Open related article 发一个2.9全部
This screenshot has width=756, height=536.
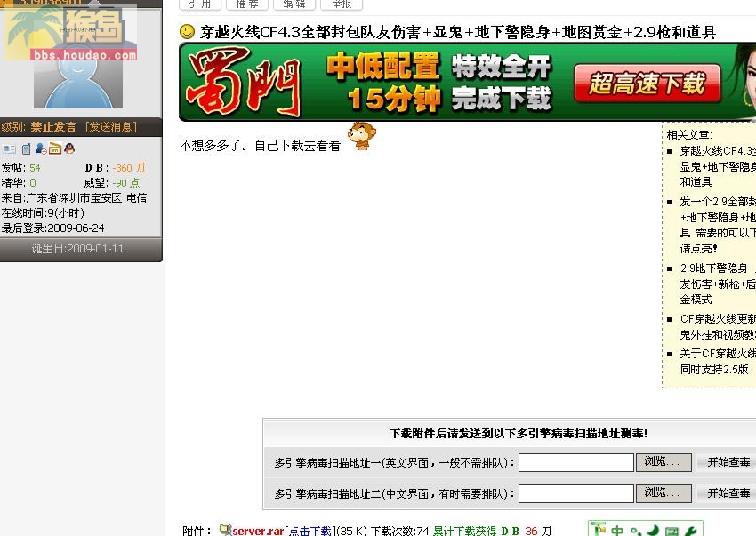click(x=718, y=225)
